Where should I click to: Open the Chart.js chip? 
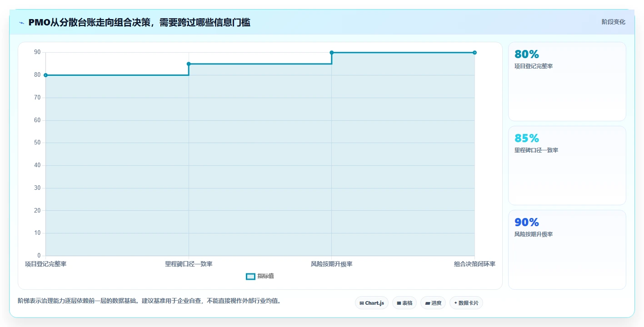pos(372,303)
